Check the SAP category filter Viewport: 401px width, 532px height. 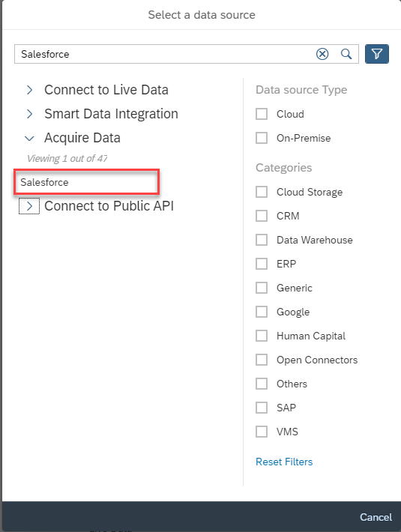point(262,408)
